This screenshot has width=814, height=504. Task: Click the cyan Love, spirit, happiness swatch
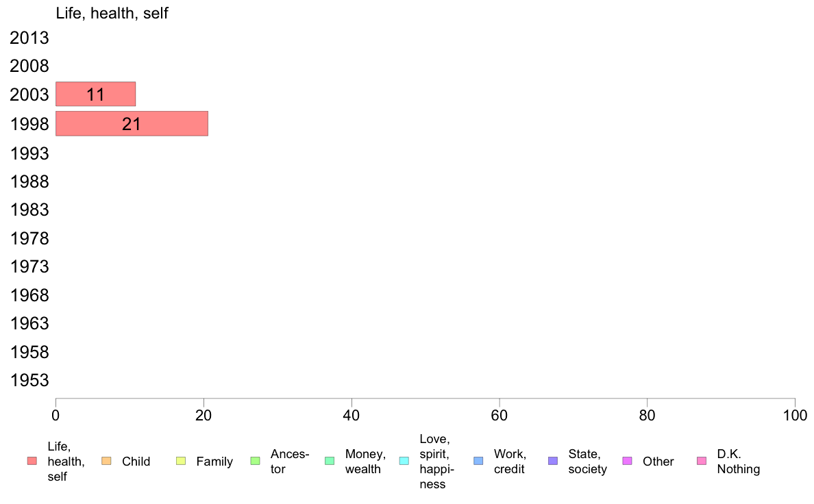(x=404, y=461)
